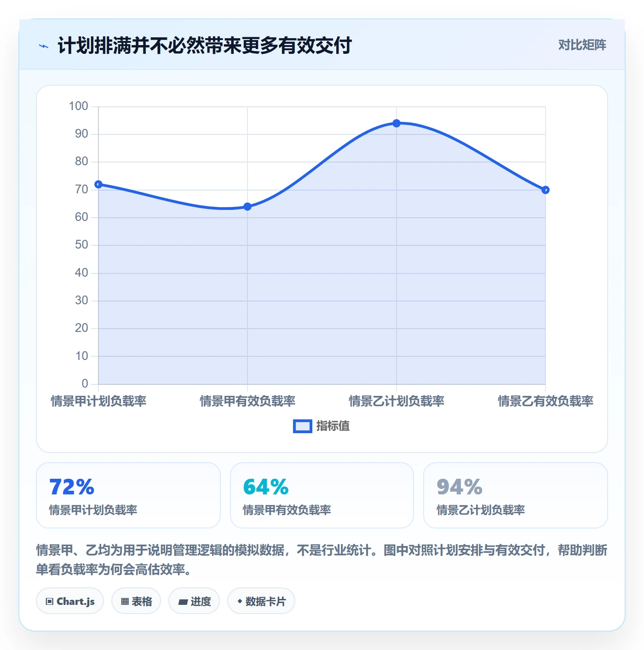Open the 进度 tag chip
Viewport: 644px width, 650px height.
tap(194, 601)
